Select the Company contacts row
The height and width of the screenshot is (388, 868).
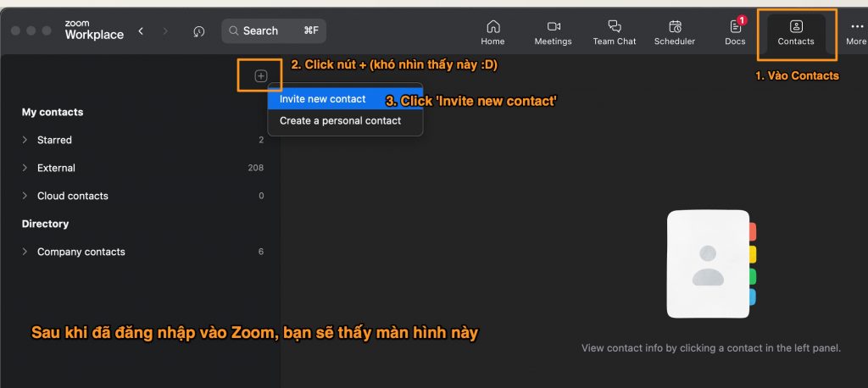tap(142, 252)
